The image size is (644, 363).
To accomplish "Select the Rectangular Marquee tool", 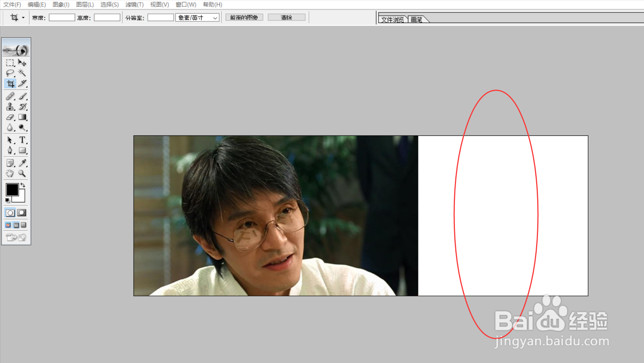I will click(x=10, y=63).
